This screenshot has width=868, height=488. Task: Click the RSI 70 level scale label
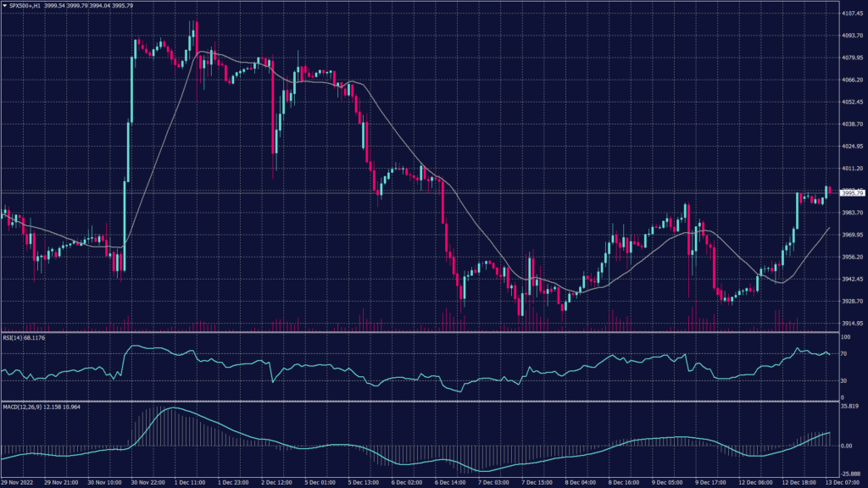(843, 353)
